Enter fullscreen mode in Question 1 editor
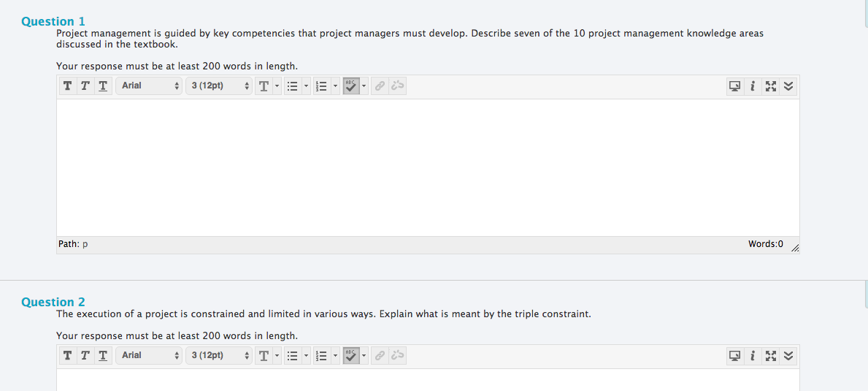Image resolution: width=868 pixels, height=391 pixels. (x=770, y=86)
